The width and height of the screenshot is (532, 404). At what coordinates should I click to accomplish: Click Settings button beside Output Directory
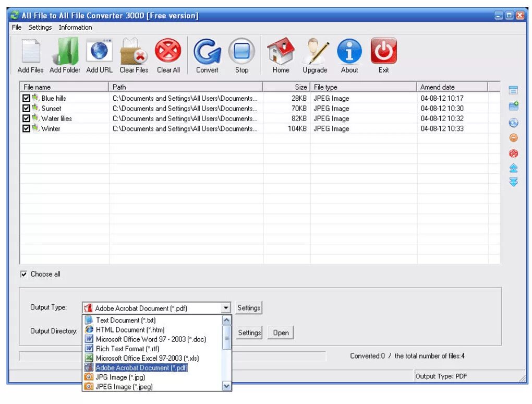click(249, 332)
